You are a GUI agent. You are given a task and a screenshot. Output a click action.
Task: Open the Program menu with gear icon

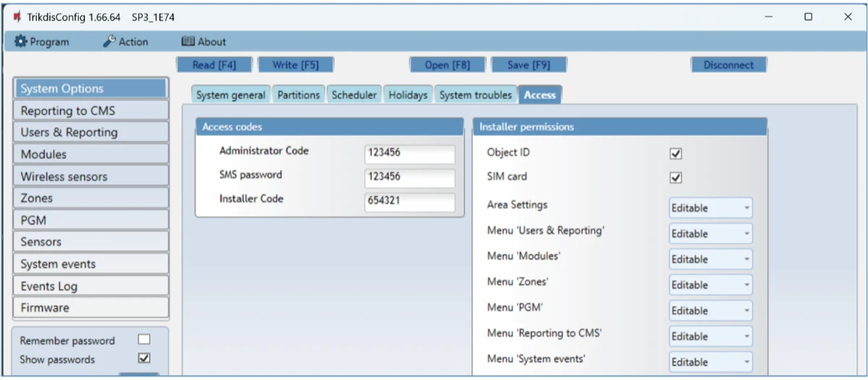(42, 42)
